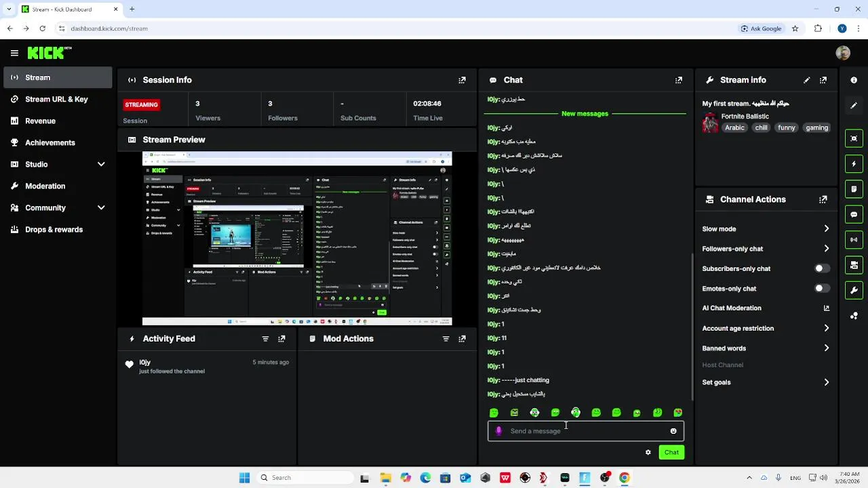Open Achievements in the sidebar
Image resolution: width=868 pixels, height=488 pixels.
click(58, 142)
